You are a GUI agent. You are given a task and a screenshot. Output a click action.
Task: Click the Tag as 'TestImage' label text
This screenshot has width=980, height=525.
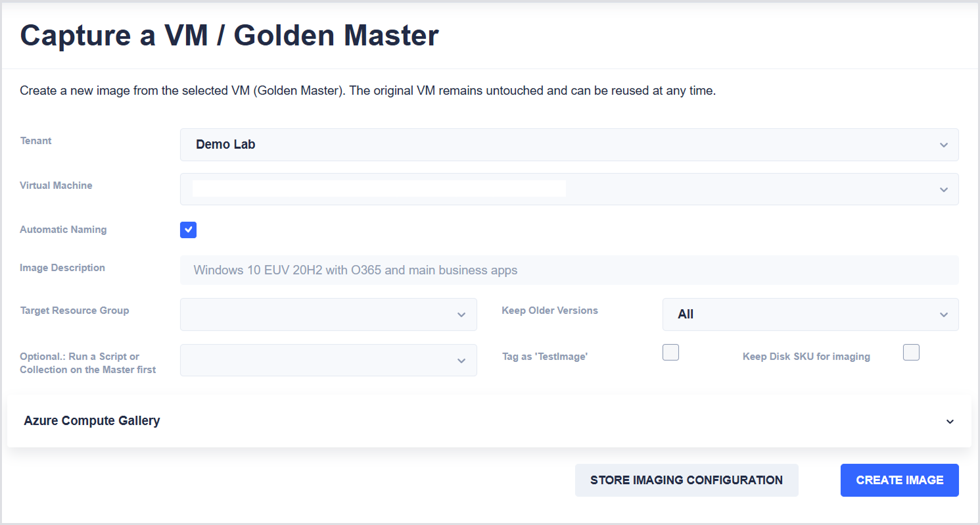point(545,357)
